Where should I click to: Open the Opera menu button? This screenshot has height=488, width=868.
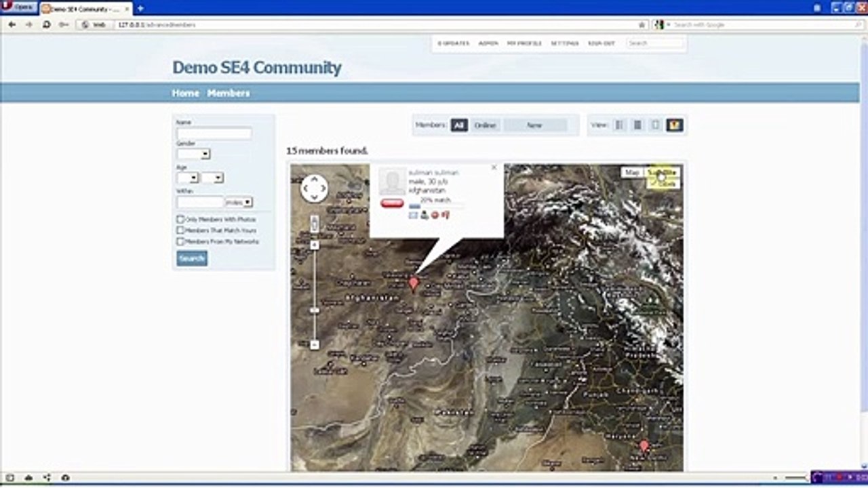(18, 7)
